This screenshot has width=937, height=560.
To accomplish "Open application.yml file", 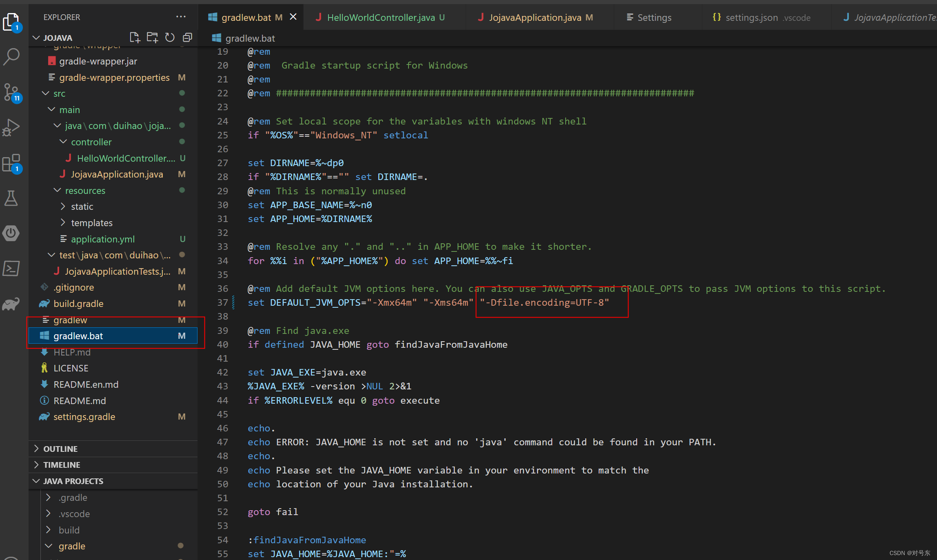I will pos(113,239).
